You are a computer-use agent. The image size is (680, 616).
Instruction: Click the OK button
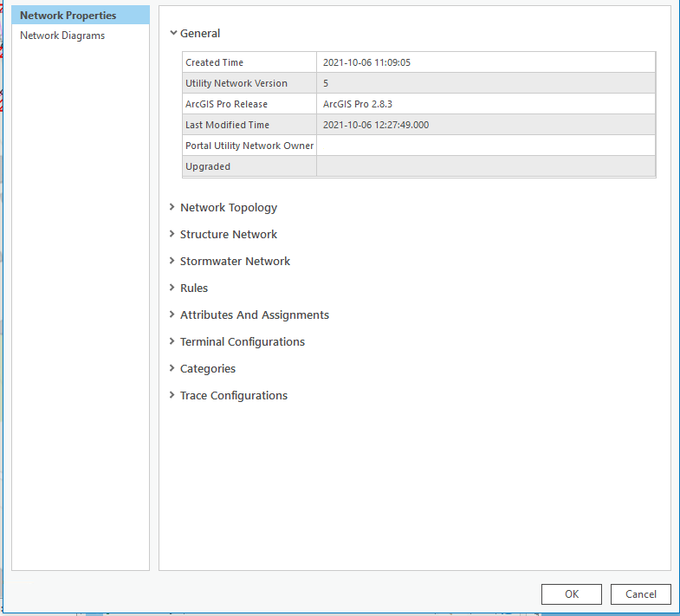pyautogui.click(x=572, y=593)
